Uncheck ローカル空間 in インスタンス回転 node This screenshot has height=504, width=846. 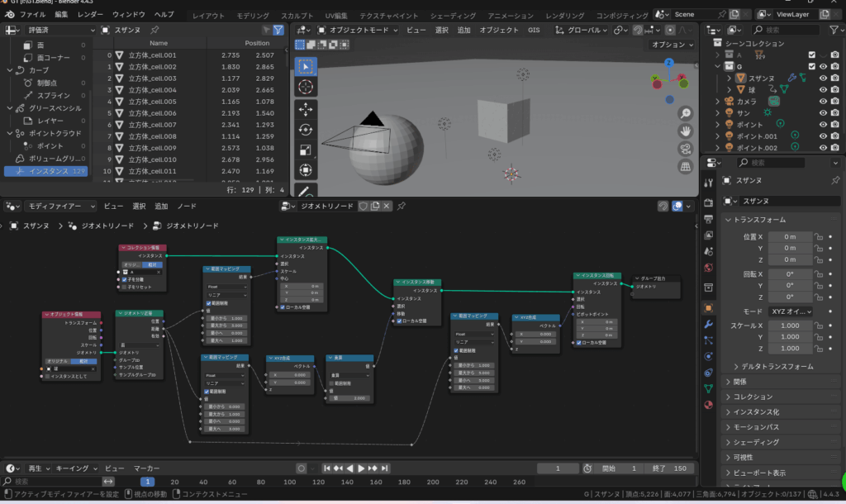pos(577,342)
